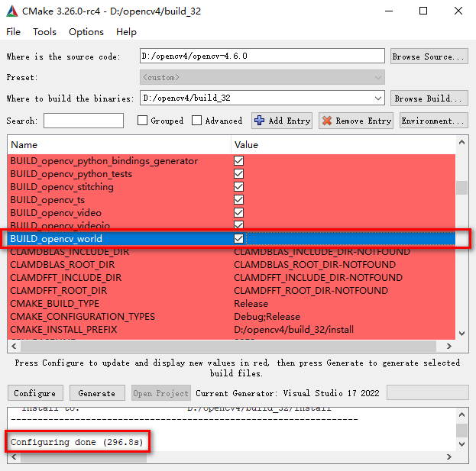
Task: Click the CMake logo icon in title bar
Action: click(x=11, y=11)
